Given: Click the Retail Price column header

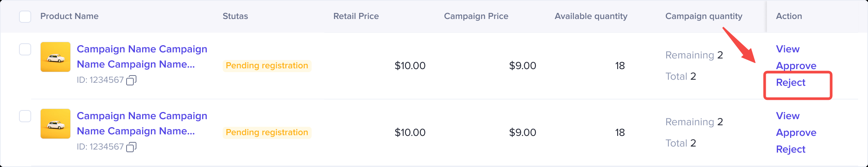Looking at the screenshot, I should tap(356, 16).
